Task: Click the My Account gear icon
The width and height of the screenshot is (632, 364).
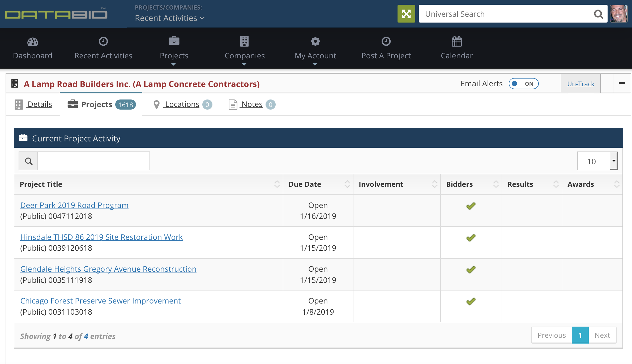Action: pyautogui.click(x=315, y=41)
